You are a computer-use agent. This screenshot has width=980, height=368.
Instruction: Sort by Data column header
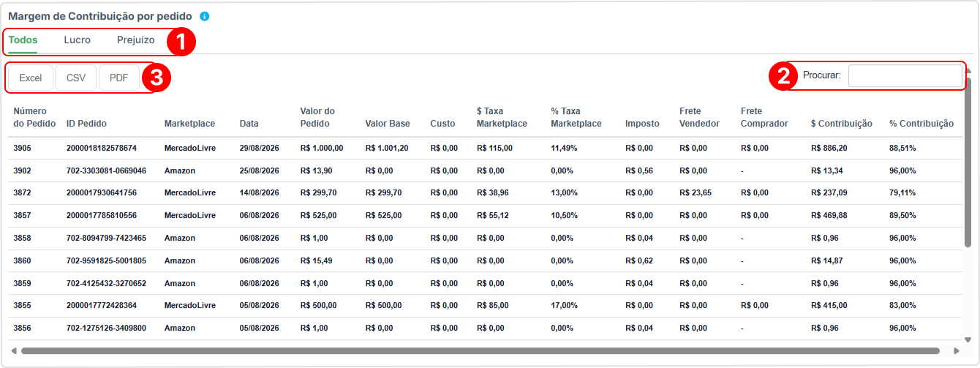[x=249, y=124]
